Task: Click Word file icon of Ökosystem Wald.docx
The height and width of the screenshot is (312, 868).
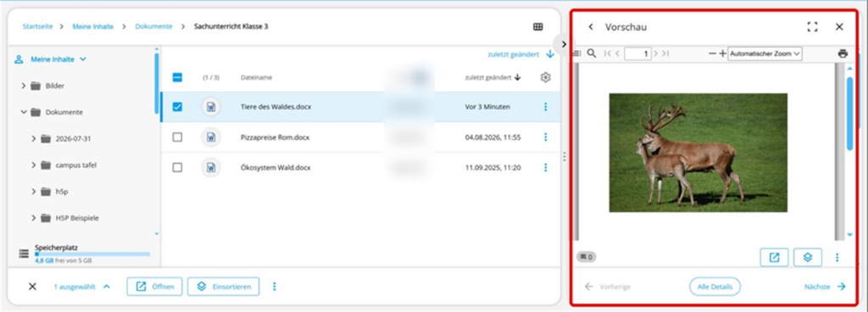Action: click(x=211, y=167)
